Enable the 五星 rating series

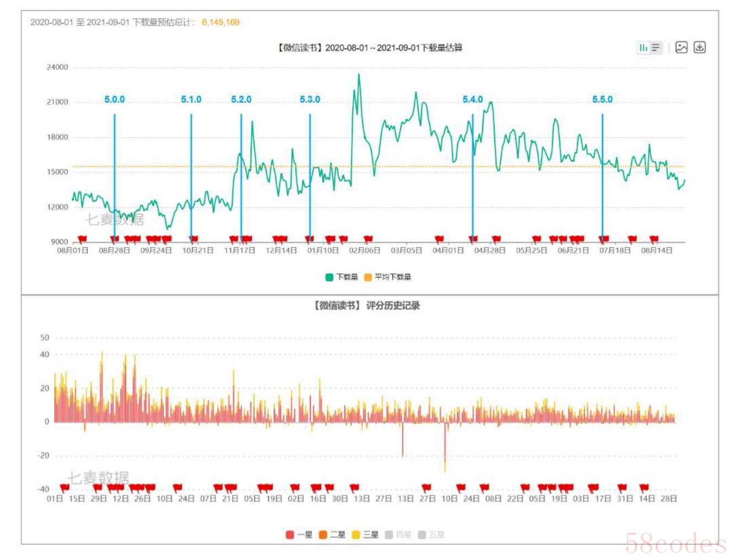[x=431, y=535]
